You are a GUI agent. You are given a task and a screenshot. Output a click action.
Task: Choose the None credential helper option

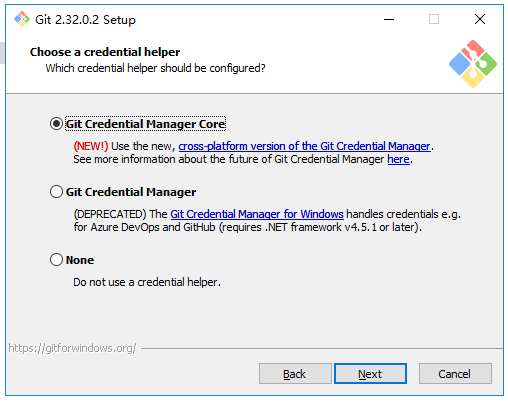point(56,260)
